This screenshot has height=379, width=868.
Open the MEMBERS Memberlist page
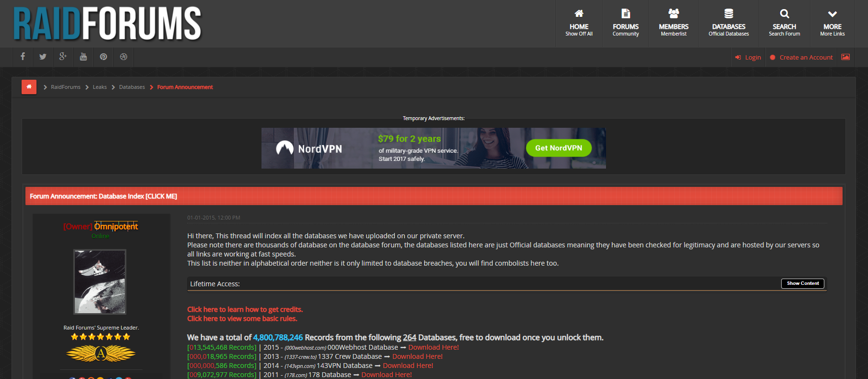[x=674, y=23]
